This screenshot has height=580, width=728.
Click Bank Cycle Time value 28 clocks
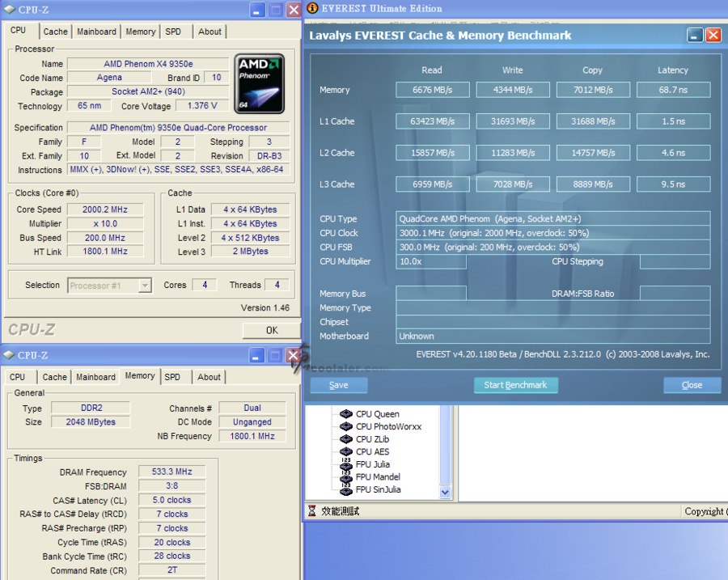coord(171,556)
